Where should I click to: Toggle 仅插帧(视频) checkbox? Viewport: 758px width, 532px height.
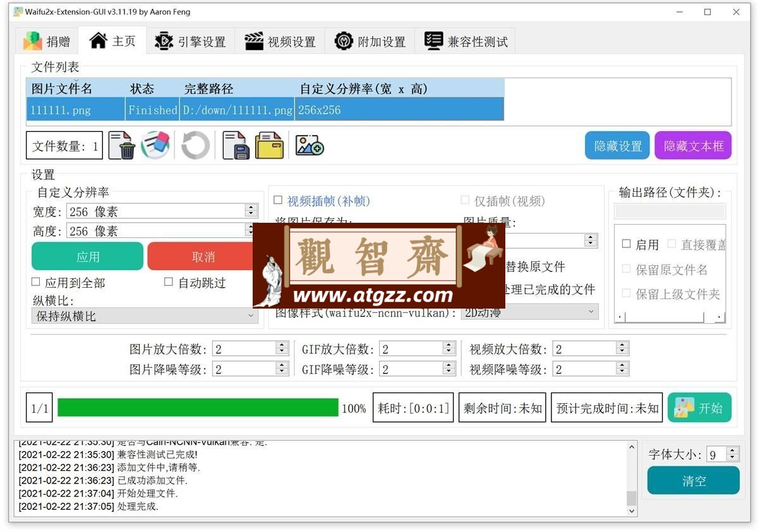(465, 200)
